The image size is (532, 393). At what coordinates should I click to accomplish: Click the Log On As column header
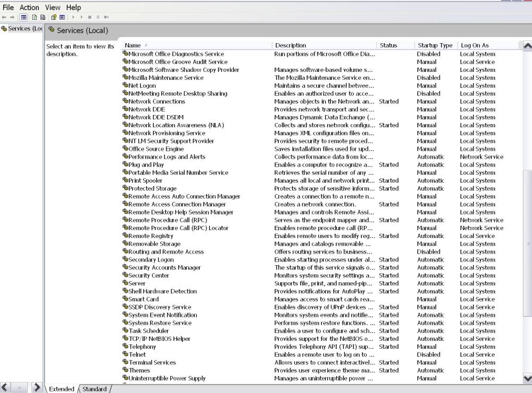pyautogui.click(x=488, y=45)
